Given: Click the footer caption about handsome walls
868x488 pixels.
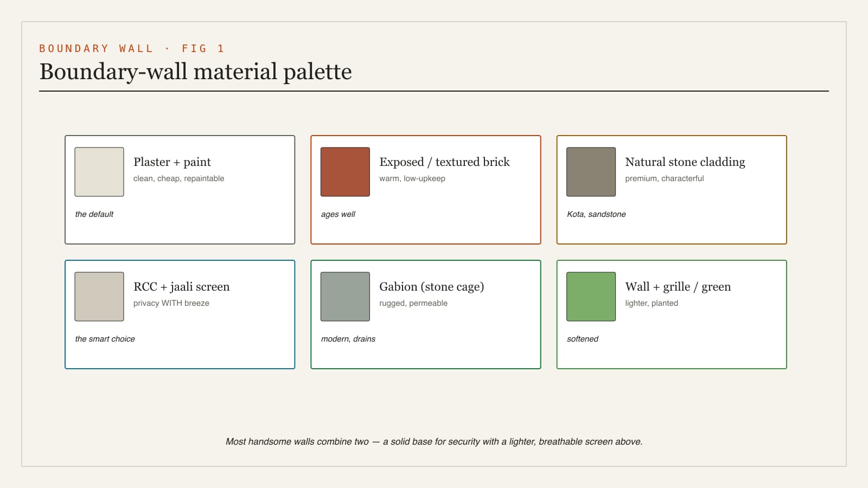Looking at the screenshot, I should coord(434,441).
